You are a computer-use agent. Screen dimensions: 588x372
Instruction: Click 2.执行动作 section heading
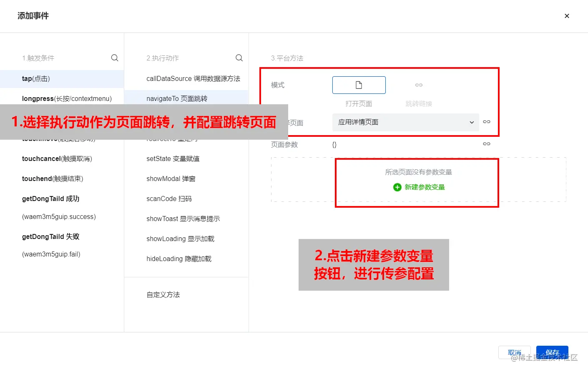pyautogui.click(x=163, y=58)
